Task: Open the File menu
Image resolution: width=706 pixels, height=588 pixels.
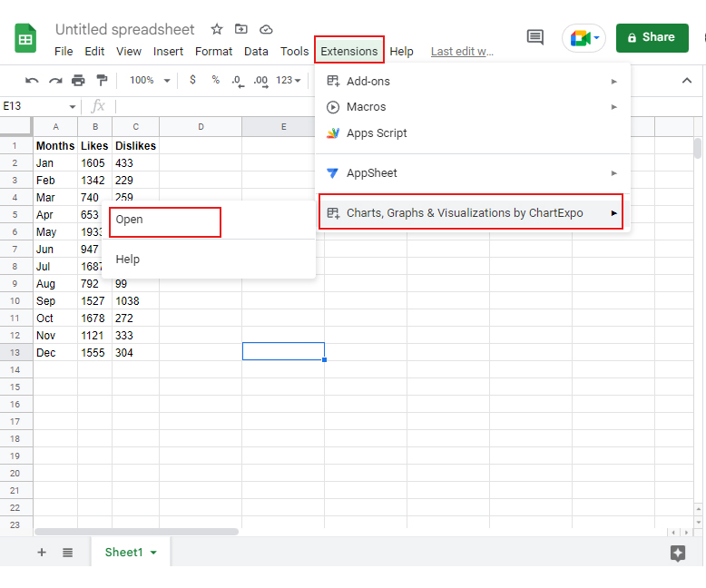Action: 64,52
